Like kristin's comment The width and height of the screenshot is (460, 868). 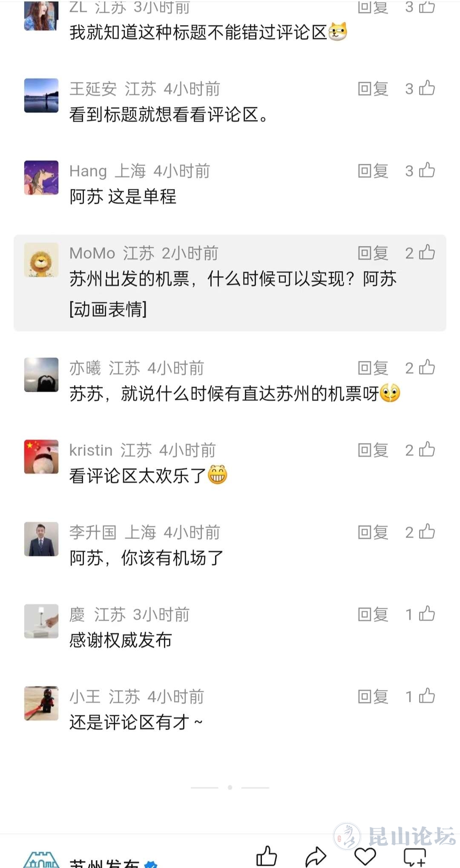427,449
